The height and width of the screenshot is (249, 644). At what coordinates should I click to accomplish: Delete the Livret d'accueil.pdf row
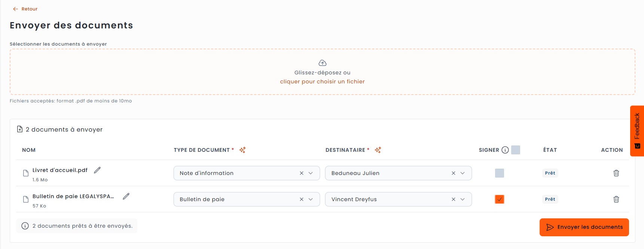616,173
